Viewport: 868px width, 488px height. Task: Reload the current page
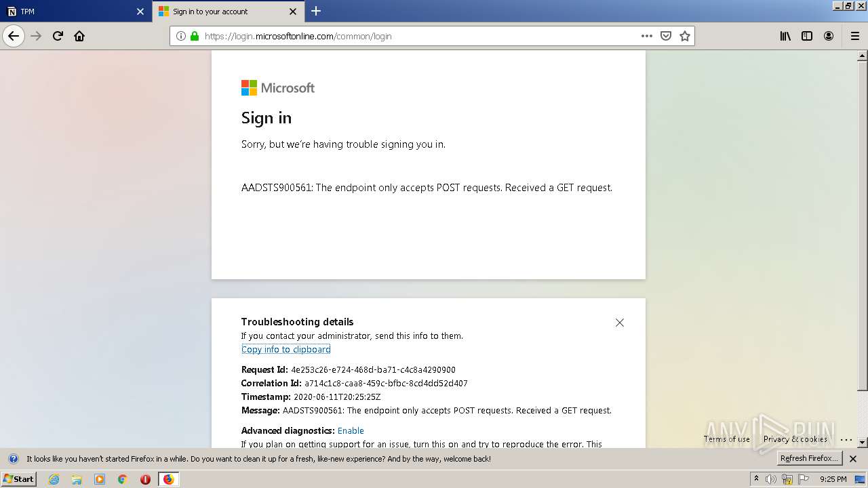tap(58, 36)
